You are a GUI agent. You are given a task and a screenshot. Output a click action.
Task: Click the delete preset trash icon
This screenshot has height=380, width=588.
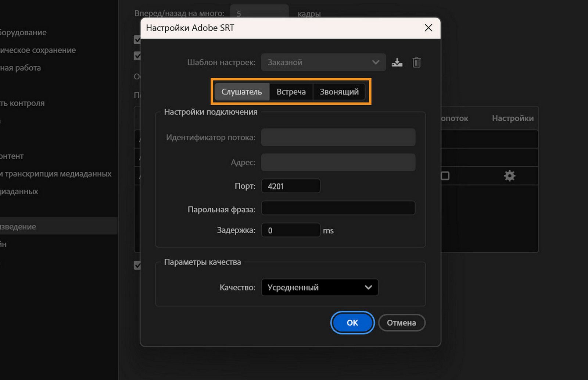coord(416,63)
